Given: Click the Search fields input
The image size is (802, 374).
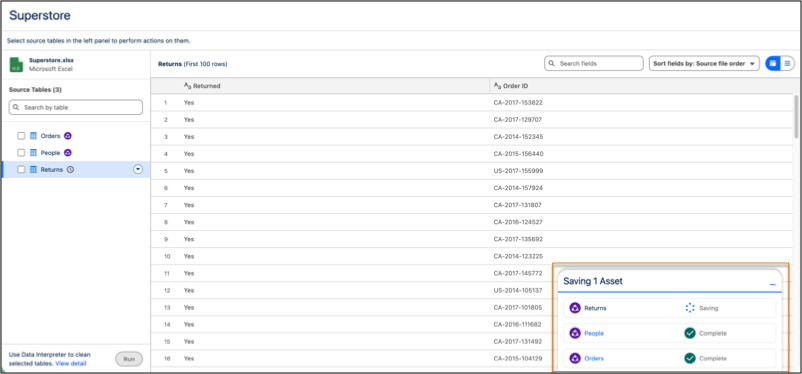Looking at the screenshot, I should (x=593, y=63).
